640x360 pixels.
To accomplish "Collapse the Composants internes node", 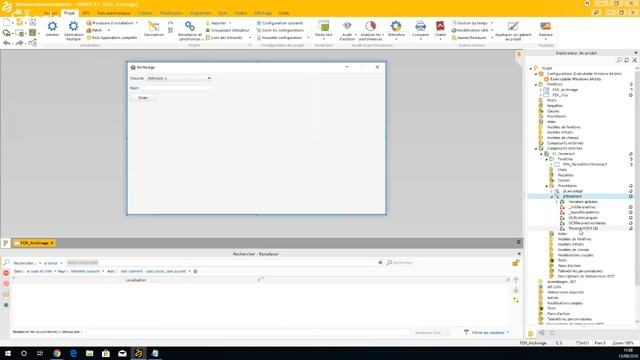I will click(536, 148).
